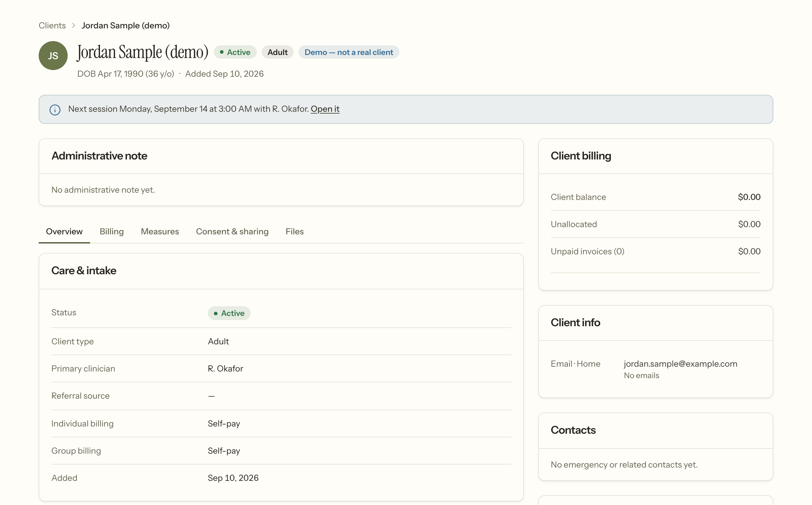Click the Client type label
The image size is (812, 505).
coord(72,341)
